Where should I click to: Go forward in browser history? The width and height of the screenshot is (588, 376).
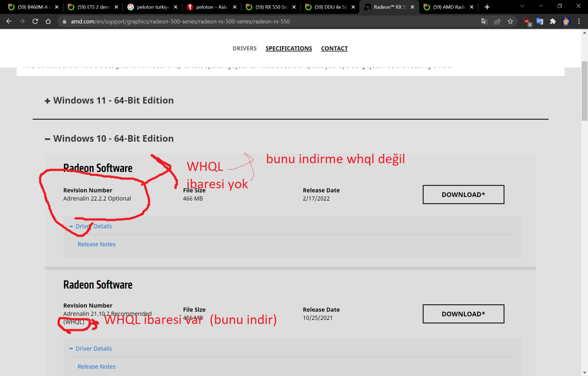22,21
